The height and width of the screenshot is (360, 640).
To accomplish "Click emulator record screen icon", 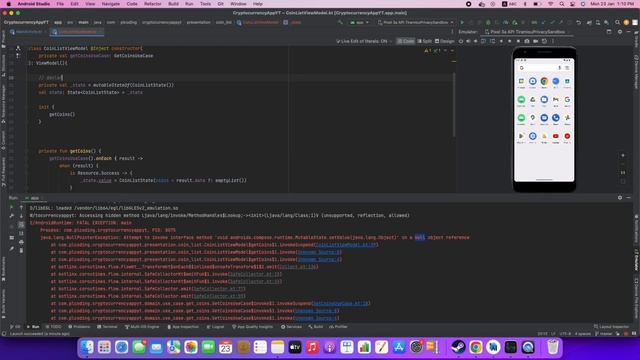I will tap(536, 41).
